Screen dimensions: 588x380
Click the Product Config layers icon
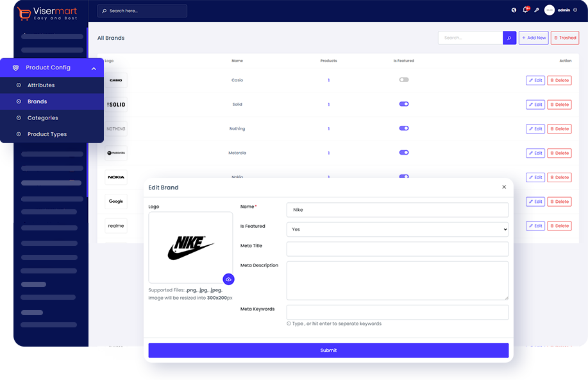tap(16, 67)
